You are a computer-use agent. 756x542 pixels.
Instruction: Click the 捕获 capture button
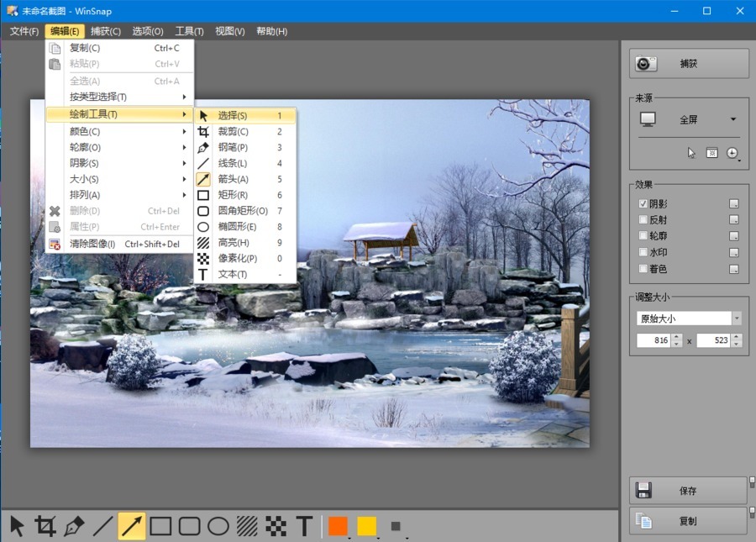(689, 63)
